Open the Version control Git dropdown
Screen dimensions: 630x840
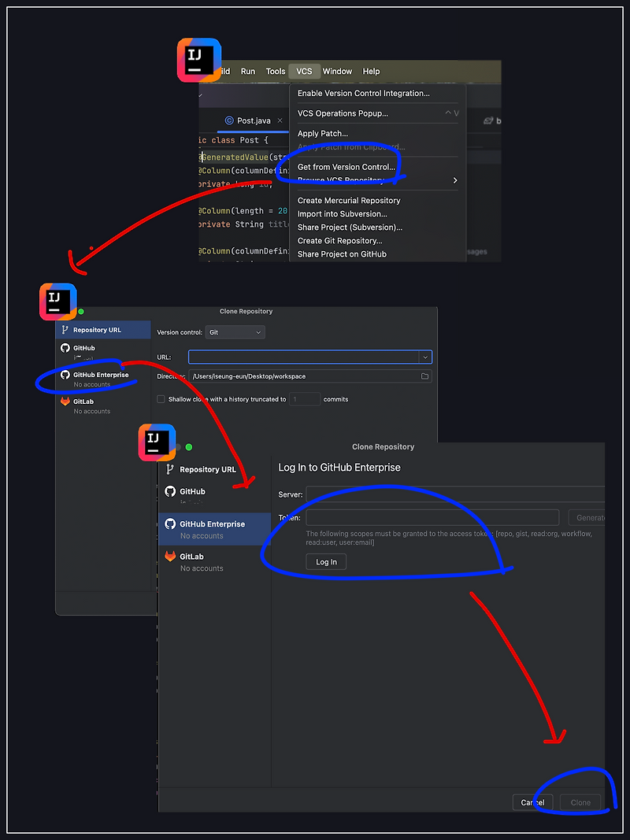pyautogui.click(x=235, y=331)
